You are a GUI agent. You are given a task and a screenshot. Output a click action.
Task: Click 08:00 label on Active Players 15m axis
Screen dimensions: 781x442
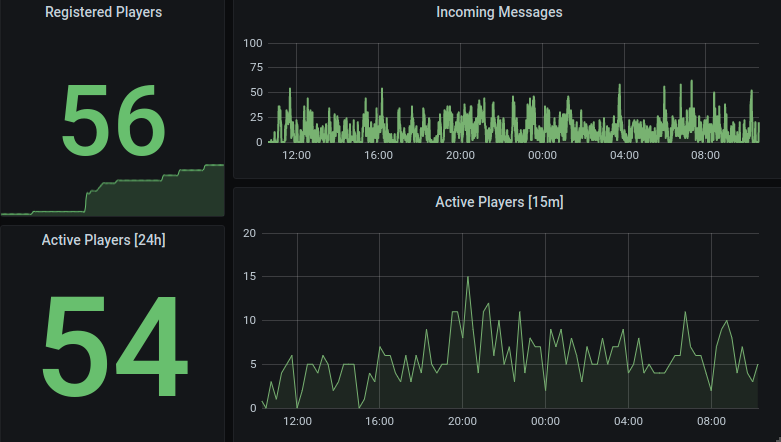[711, 421]
